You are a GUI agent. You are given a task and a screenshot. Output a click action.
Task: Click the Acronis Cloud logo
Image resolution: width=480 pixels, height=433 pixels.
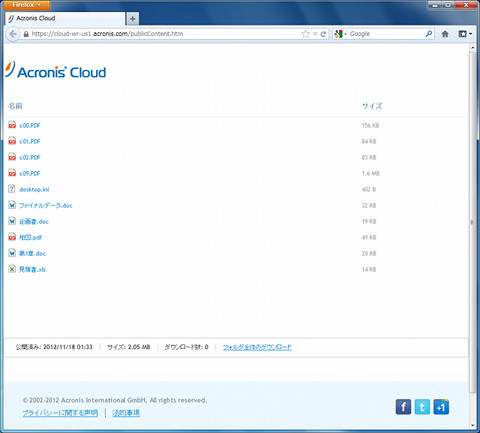pos(56,70)
